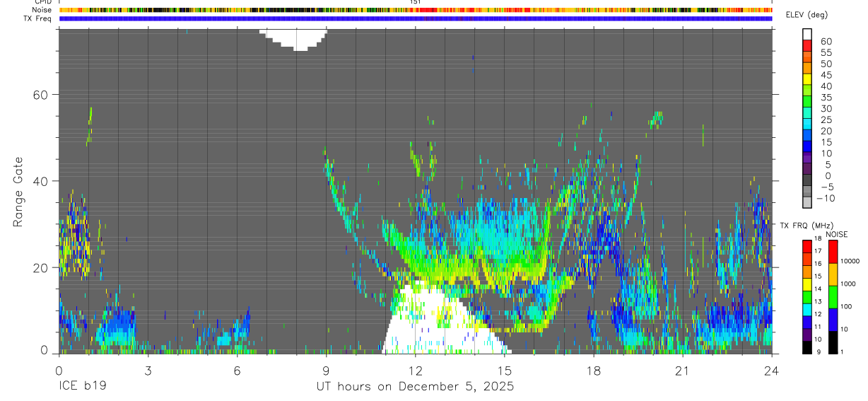Click the '60' label on the ELEV scale
This screenshot has height=401, width=868.
click(826, 41)
